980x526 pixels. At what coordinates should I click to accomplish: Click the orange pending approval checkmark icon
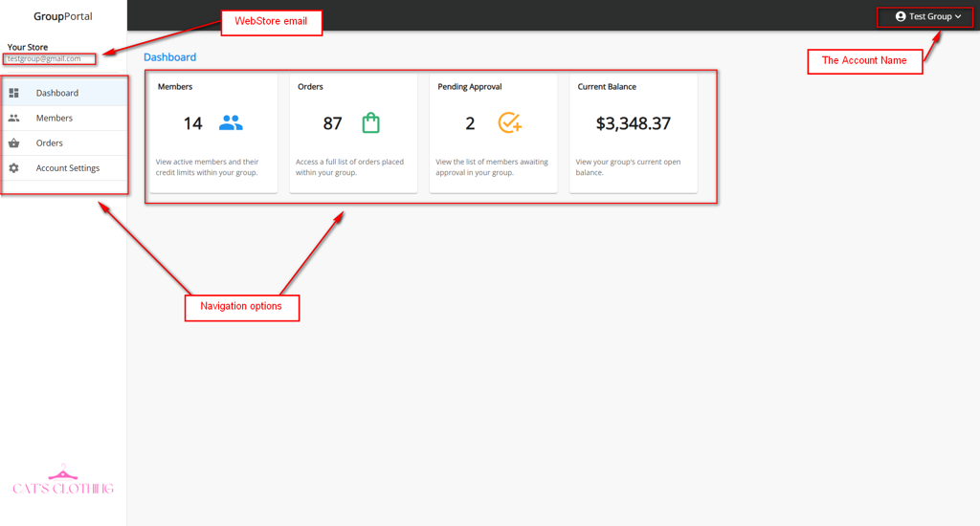tap(509, 123)
